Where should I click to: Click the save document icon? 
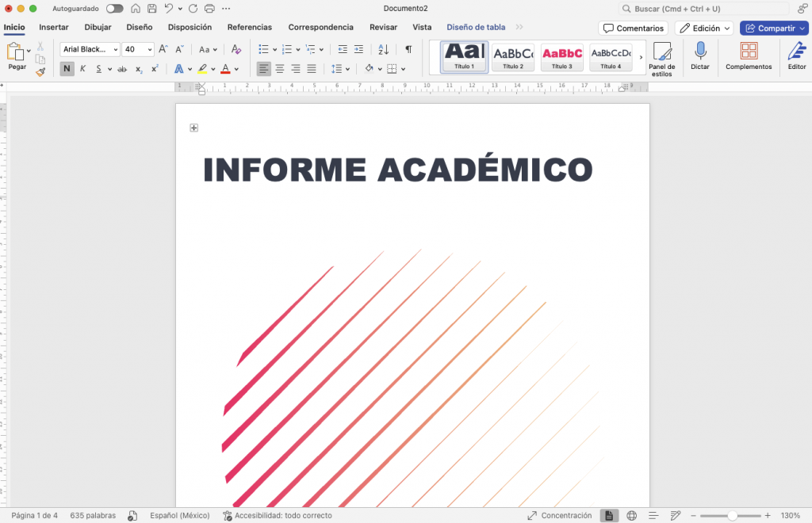151,9
